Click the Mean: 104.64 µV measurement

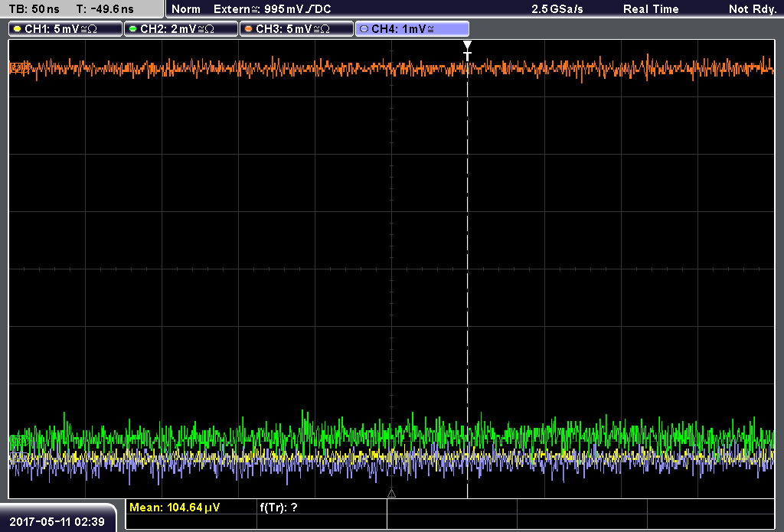[175, 508]
